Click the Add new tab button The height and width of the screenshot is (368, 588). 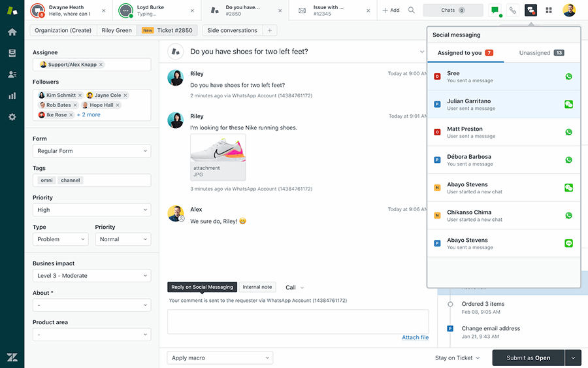tap(391, 10)
